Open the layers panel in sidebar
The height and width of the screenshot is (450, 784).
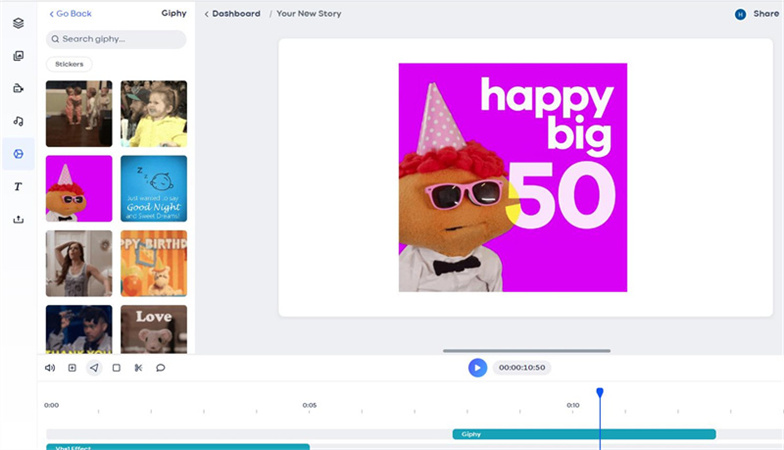coord(18,23)
